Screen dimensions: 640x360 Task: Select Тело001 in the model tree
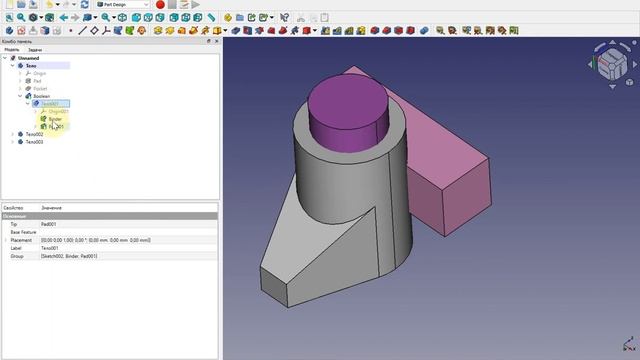pyautogui.click(x=50, y=104)
